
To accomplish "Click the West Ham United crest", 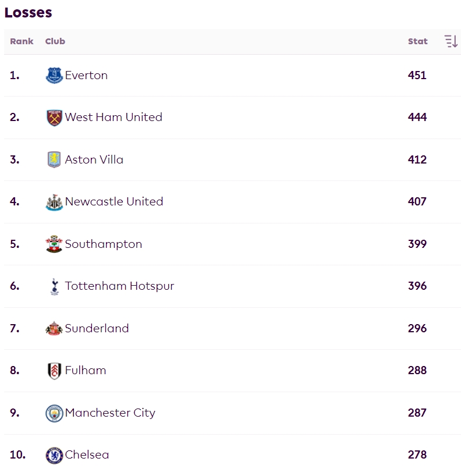I will click(54, 118).
